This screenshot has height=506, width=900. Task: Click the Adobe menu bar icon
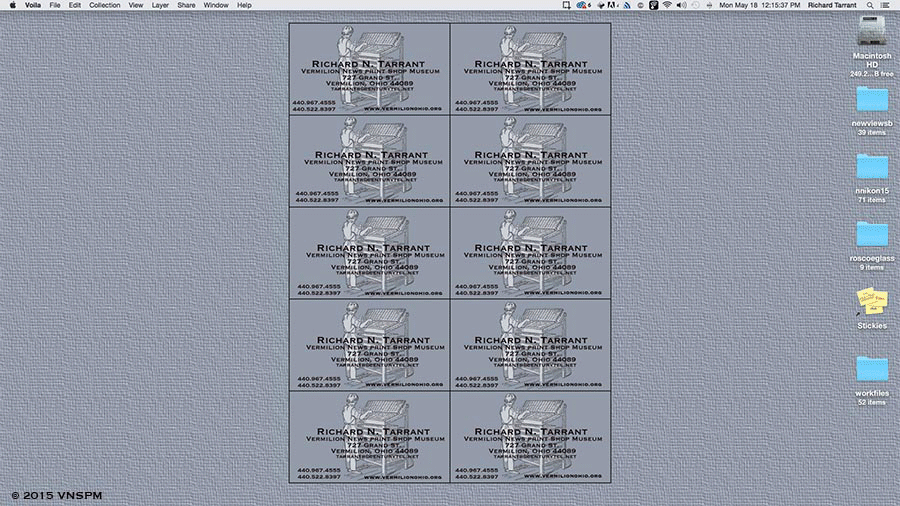611,5
